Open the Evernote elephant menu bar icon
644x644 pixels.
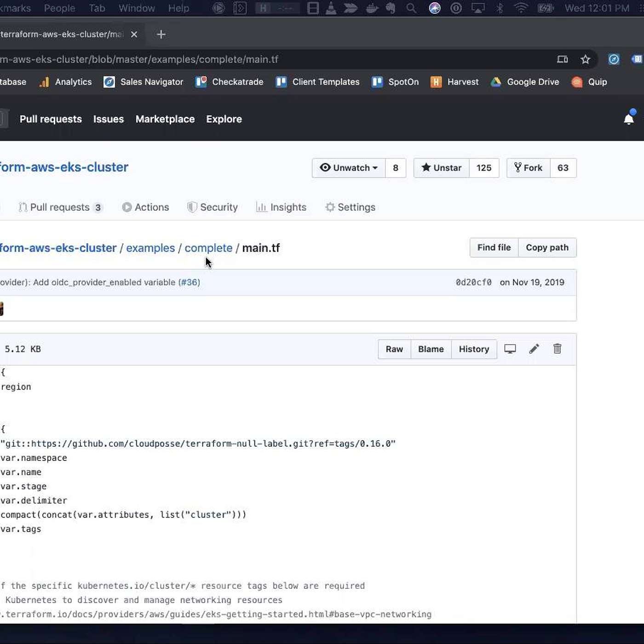tap(391, 8)
